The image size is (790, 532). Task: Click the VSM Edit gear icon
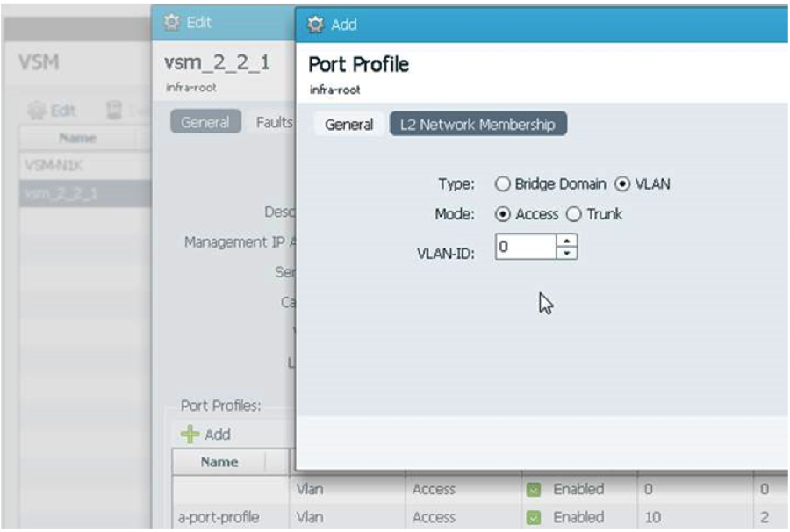tap(36, 110)
